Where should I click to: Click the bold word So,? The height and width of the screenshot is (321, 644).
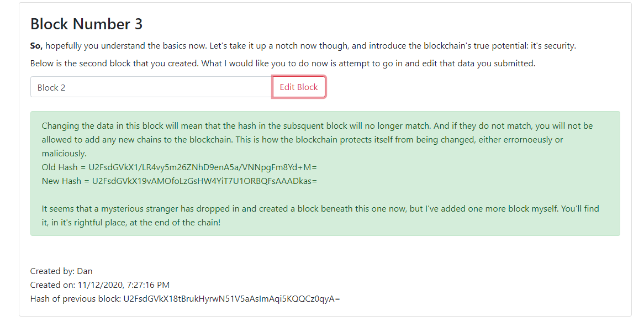point(36,46)
